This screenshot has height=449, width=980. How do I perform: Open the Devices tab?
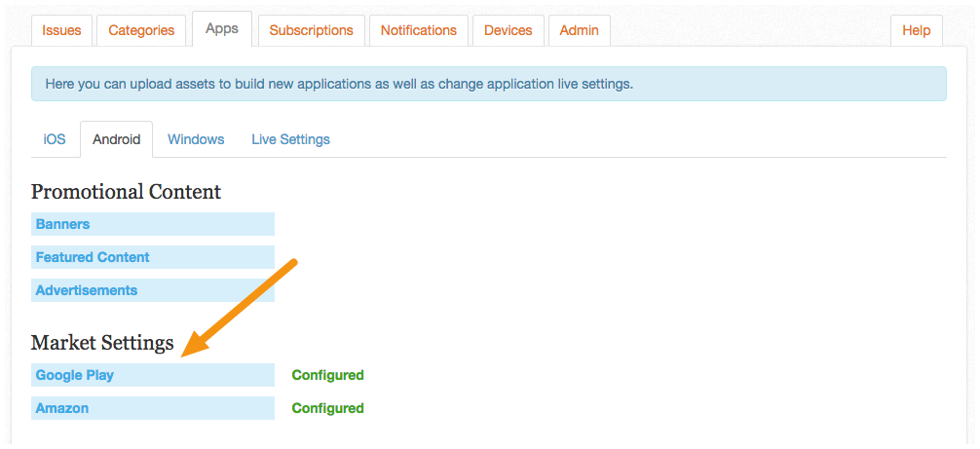[509, 30]
